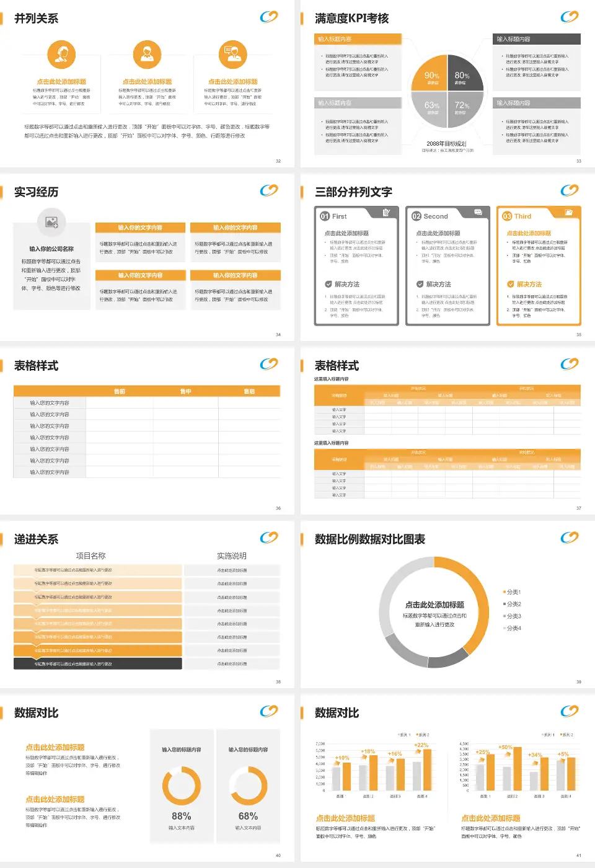595x868 pixels.
Task: Select the 分类1 legend entry
Action: (x=512, y=592)
